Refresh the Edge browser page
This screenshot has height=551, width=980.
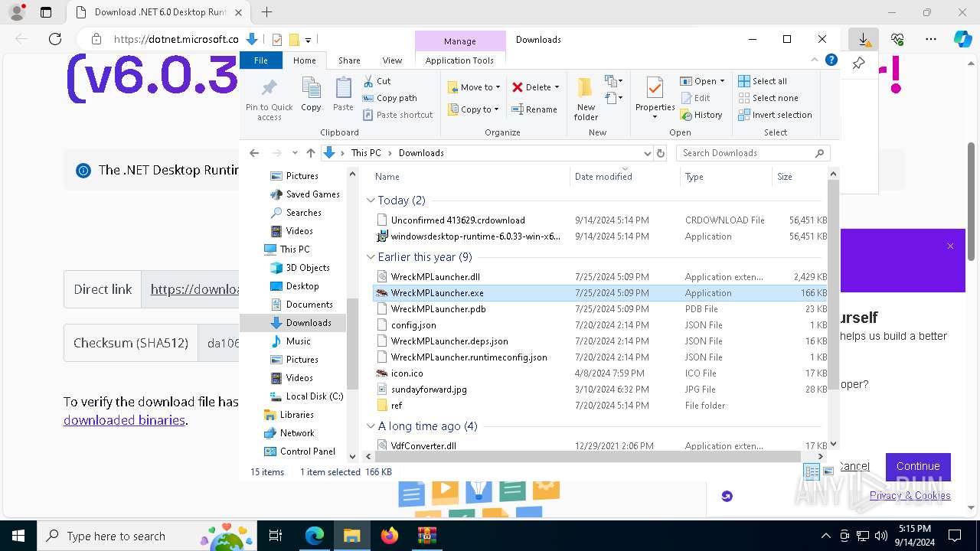coord(55,39)
